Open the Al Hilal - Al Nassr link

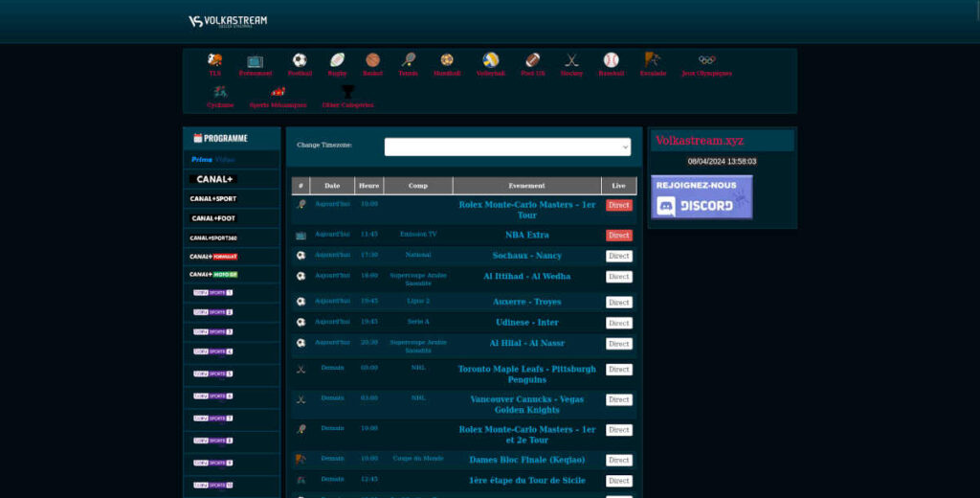pos(527,343)
